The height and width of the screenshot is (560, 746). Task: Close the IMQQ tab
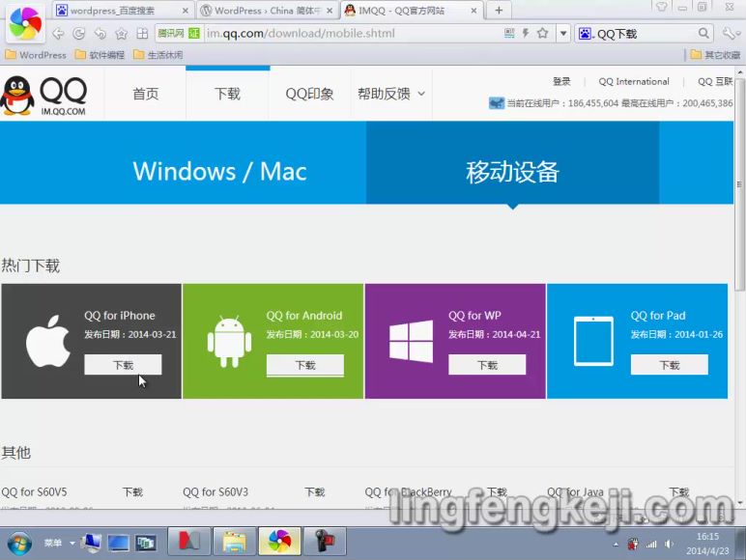click(x=473, y=11)
